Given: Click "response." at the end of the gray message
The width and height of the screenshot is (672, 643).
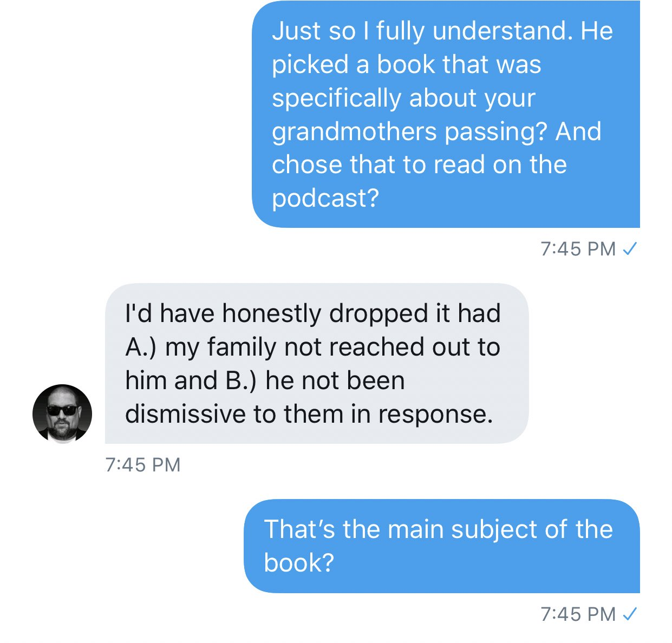Looking at the screenshot, I should click(x=435, y=415).
